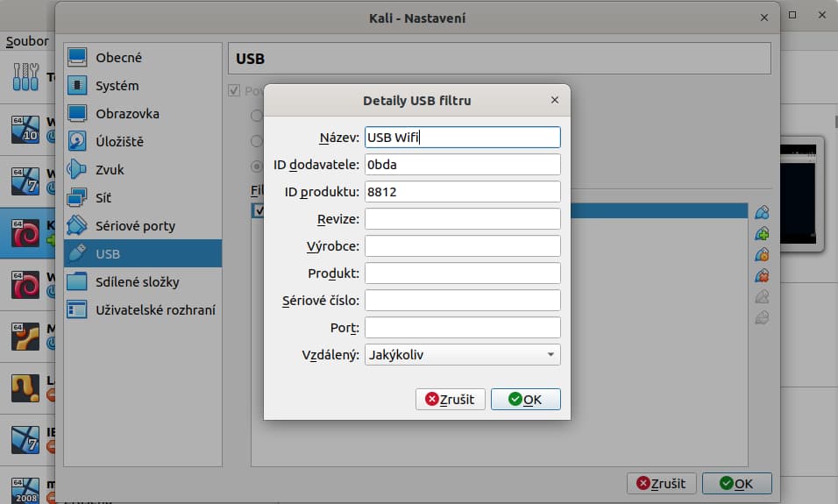Open Síť settings category
Image resolution: width=838 pixels, height=504 pixels.
(x=143, y=198)
